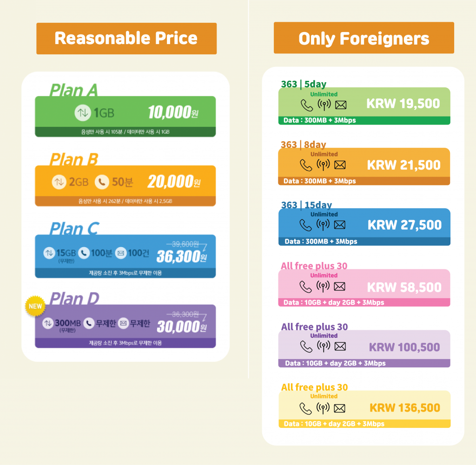Click the message envelope icon in Plan C
Viewport: 476px width, 465px height.
pos(120,253)
